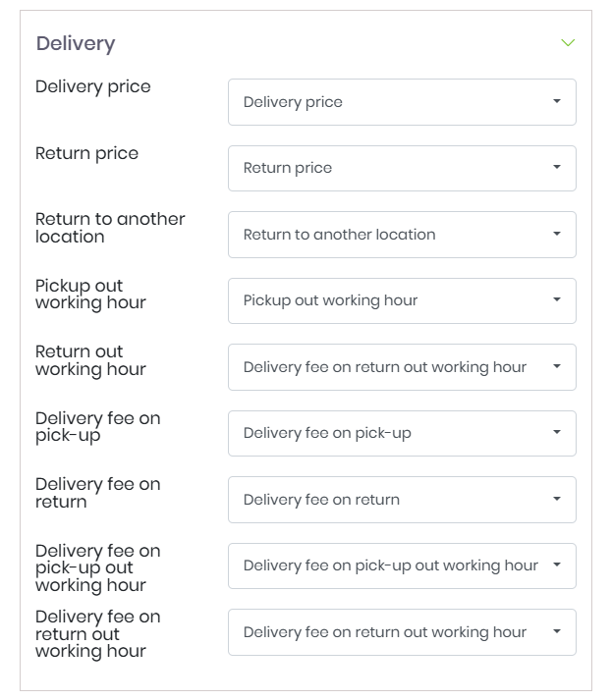Expand the Return to another location dropdown
611x700 pixels.
pyautogui.click(x=401, y=235)
